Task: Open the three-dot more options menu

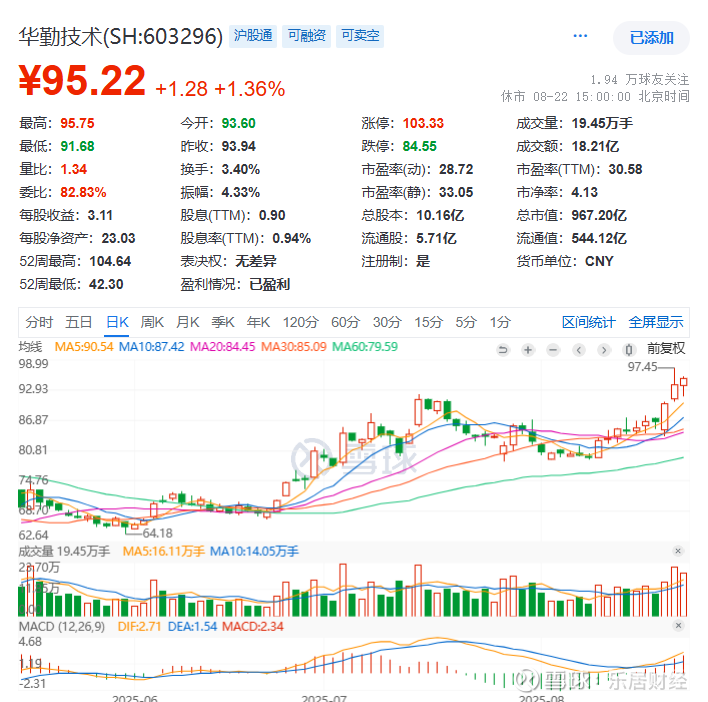Action: point(580,36)
